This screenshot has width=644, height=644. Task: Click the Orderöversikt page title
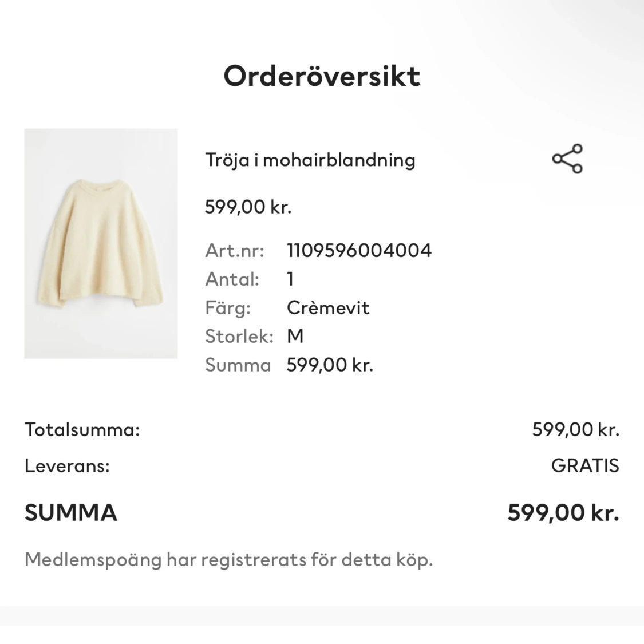(x=322, y=75)
